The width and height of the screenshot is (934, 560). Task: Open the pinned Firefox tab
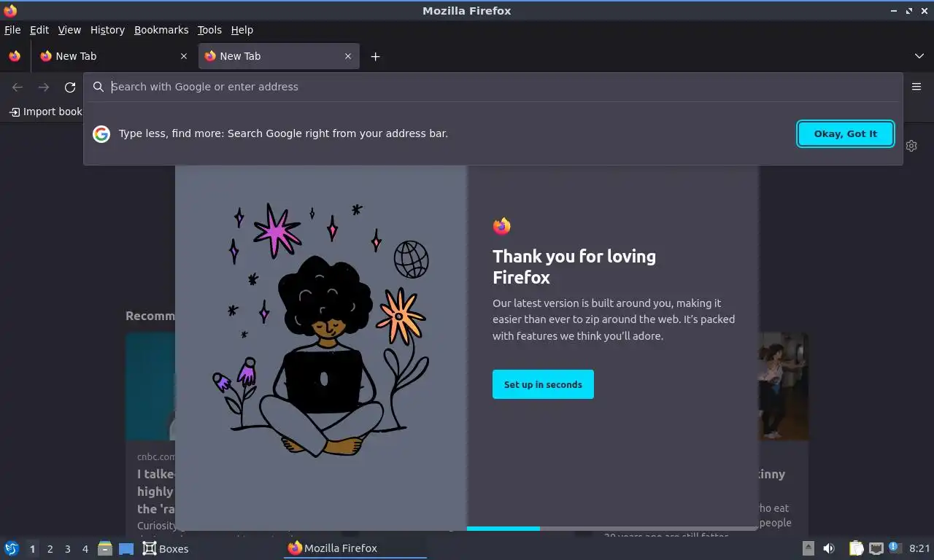pyautogui.click(x=15, y=56)
